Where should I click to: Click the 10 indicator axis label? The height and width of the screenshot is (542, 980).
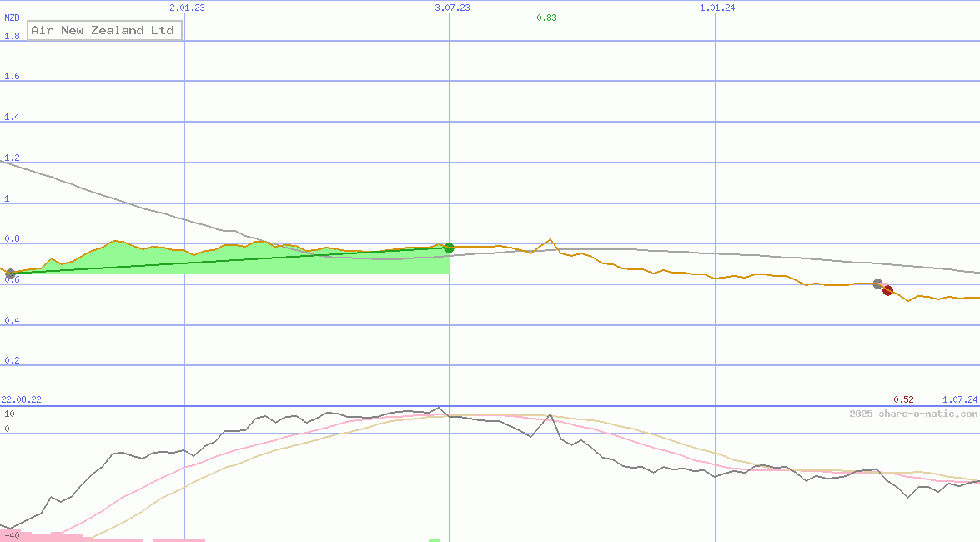point(9,414)
